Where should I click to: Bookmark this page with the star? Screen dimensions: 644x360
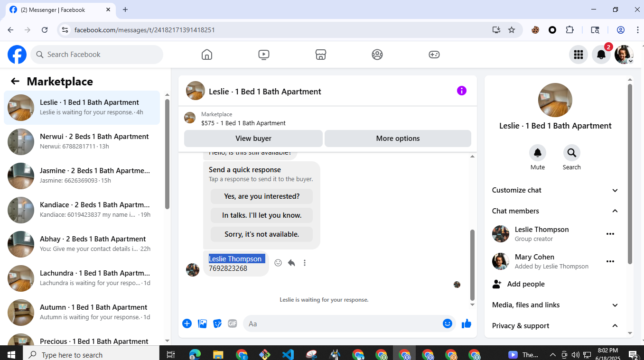click(512, 30)
